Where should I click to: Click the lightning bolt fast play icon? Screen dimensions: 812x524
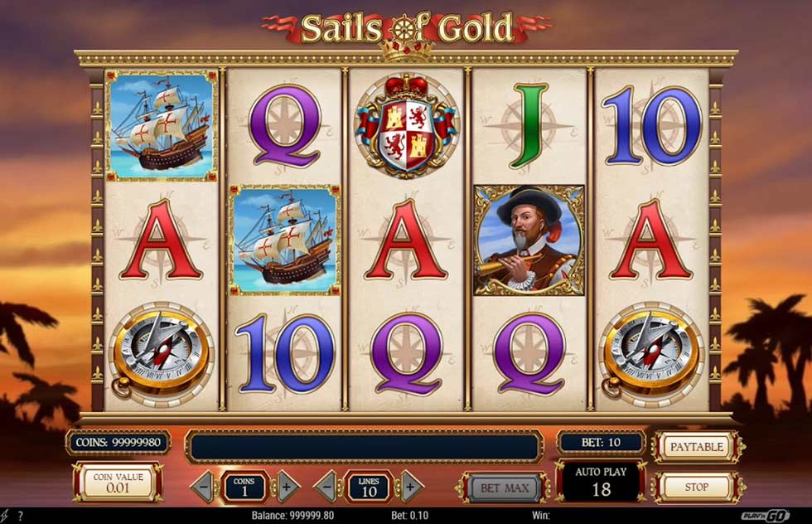(5, 516)
